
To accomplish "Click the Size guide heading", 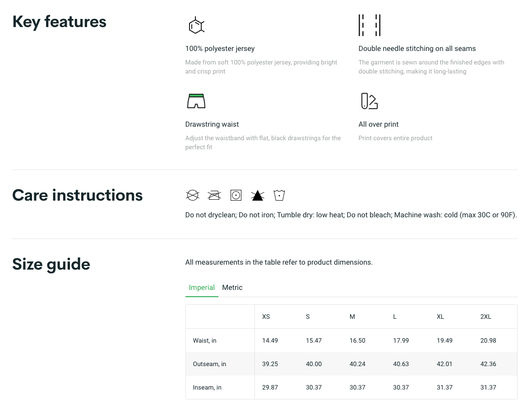I will pos(51,264).
